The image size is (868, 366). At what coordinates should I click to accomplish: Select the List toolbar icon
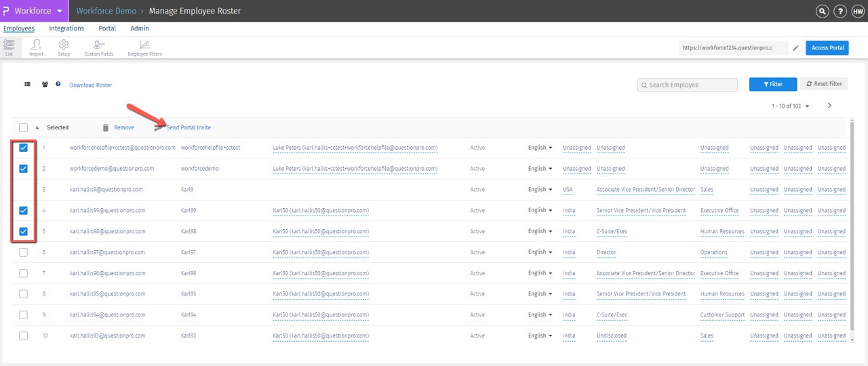point(9,47)
